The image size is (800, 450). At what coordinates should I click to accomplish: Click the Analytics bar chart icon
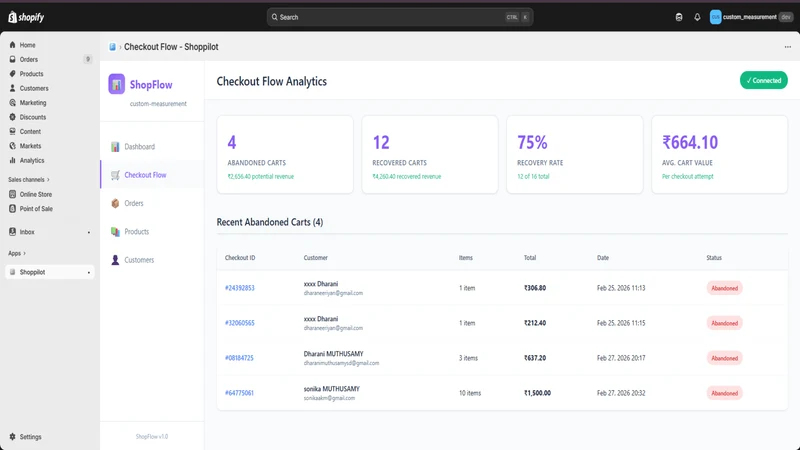(12, 160)
